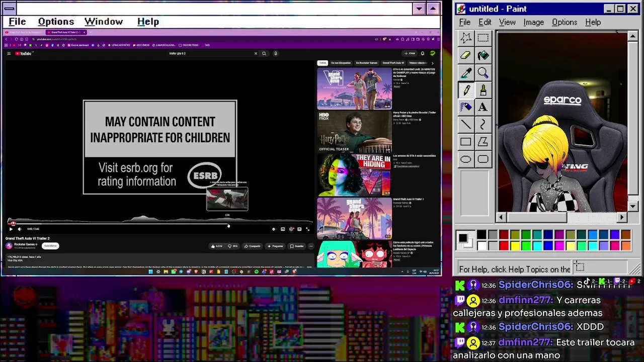Pick the Eraser tool in Paint
The width and height of the screenshot is (644, 362).
click(x=465, y=56)
